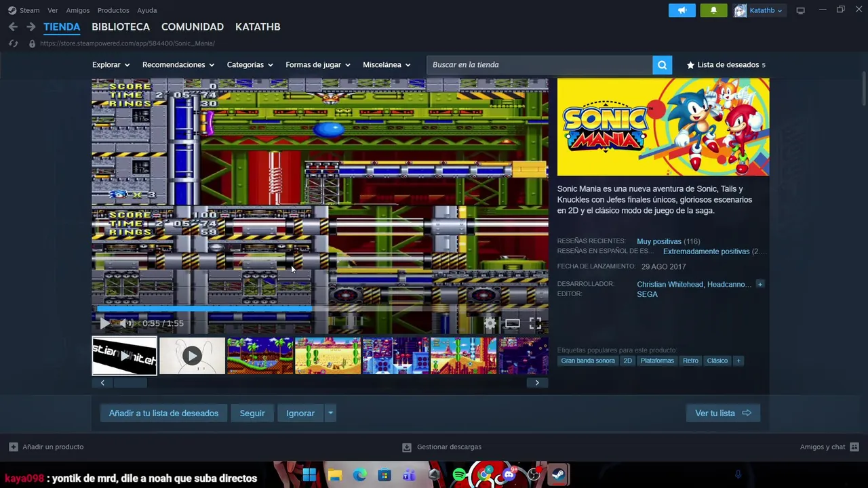The image size is (868, 488).
Task: Go back with the navigation arrow
Action: (x=13, y=26)
